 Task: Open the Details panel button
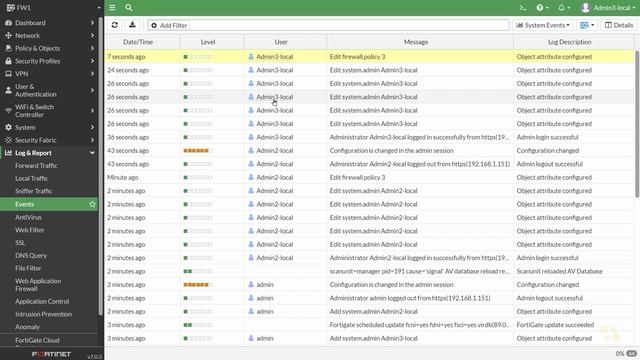pos(619,25)
